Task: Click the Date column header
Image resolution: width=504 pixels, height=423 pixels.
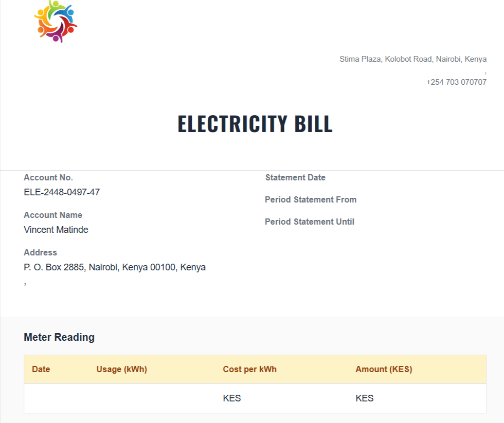Action: pos(41,370)
